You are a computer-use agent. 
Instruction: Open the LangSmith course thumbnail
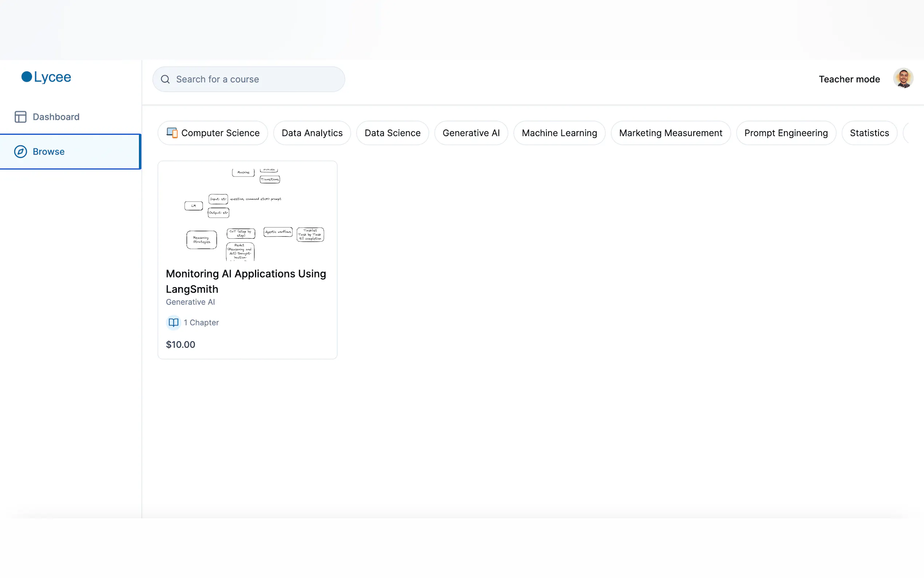tap(247, 214)
